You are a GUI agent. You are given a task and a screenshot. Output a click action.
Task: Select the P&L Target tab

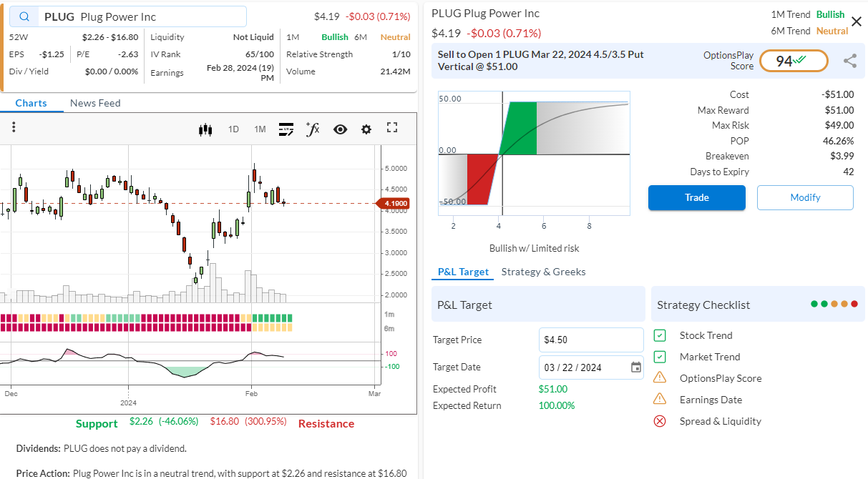(463, 272)
